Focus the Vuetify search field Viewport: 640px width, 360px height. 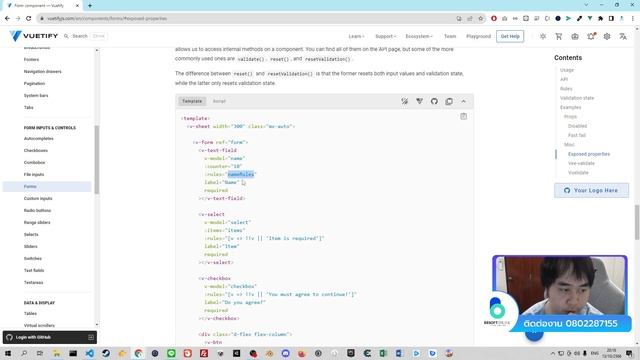pos(85,36)
